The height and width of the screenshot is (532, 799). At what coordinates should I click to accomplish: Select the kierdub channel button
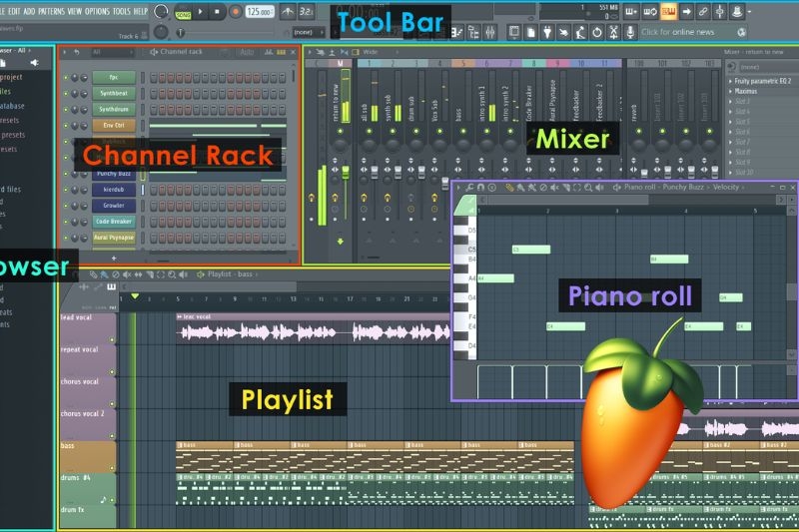coord(114,190)
